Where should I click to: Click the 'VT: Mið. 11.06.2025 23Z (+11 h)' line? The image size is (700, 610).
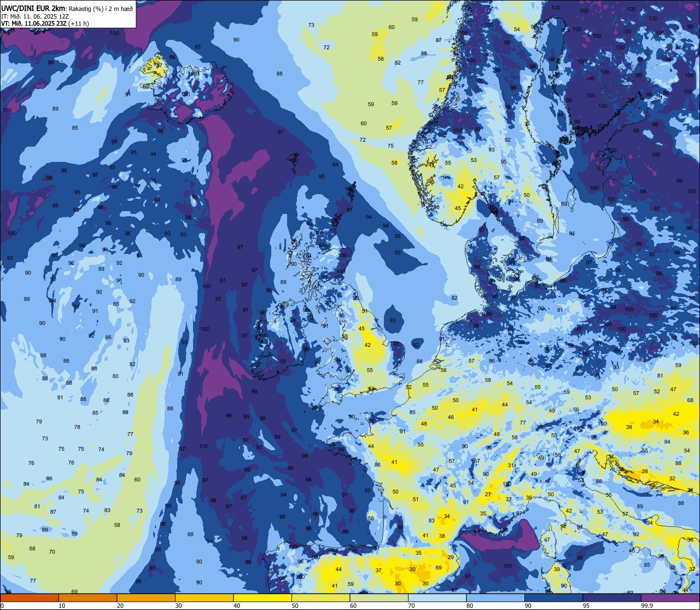click(45, 24)
